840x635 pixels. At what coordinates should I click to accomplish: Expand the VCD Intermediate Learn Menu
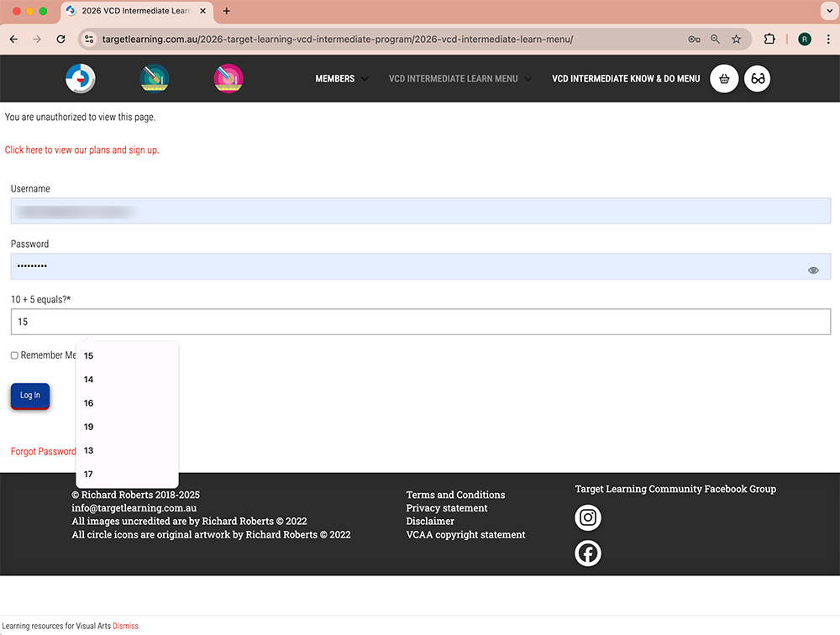pyautogui.click(x=459, y=79)
